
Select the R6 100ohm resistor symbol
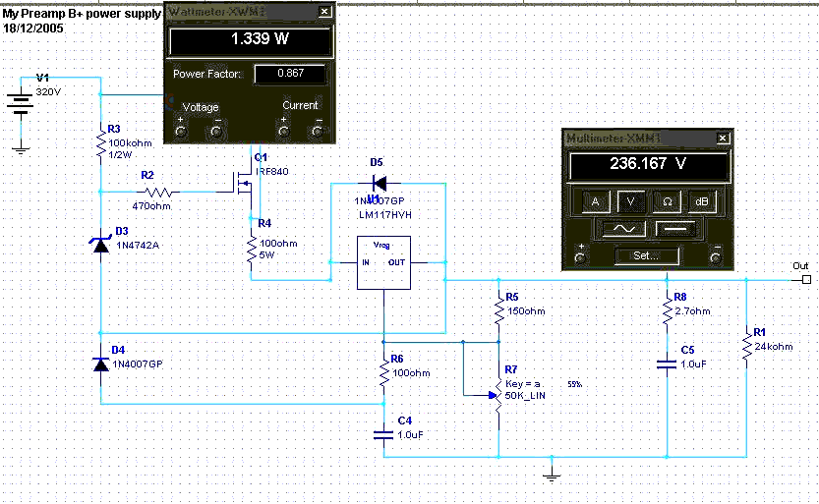click(383, 373)
